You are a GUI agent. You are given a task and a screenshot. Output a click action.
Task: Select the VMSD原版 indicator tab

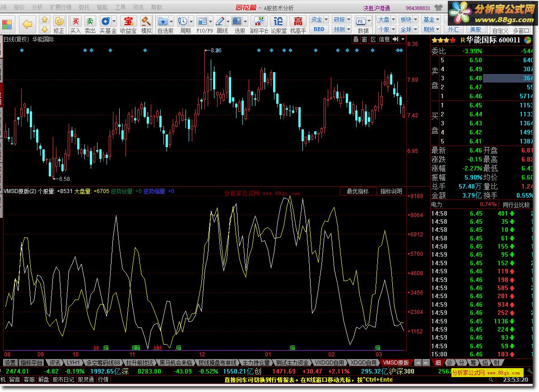point(395,363)
